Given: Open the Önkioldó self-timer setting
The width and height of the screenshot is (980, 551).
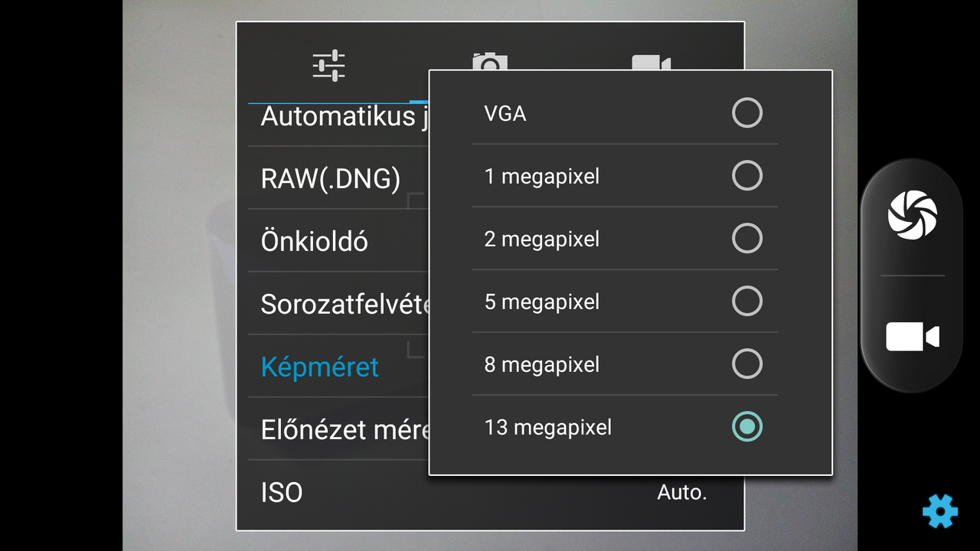Looking at the screenshot, I should [315, 242].
